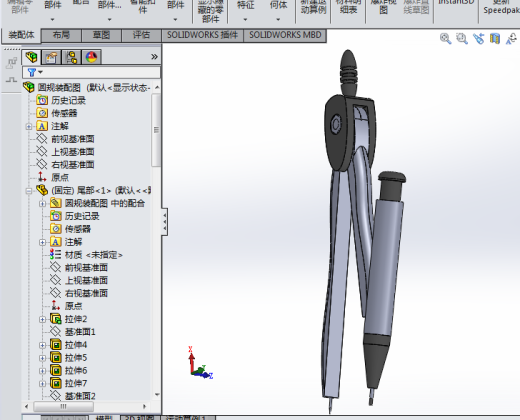Collapse the (固定) 尾部<1> component

(x=29, y=191)
